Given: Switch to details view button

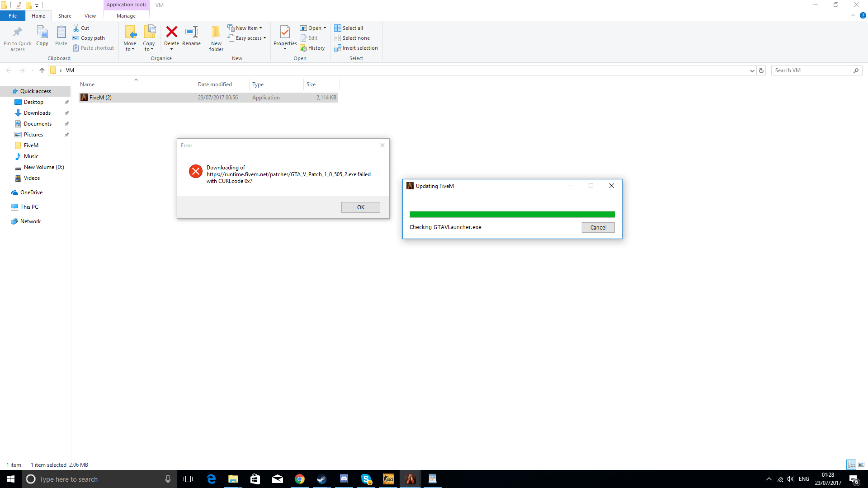Looking at the screenshot, I should tap(851, 465).
